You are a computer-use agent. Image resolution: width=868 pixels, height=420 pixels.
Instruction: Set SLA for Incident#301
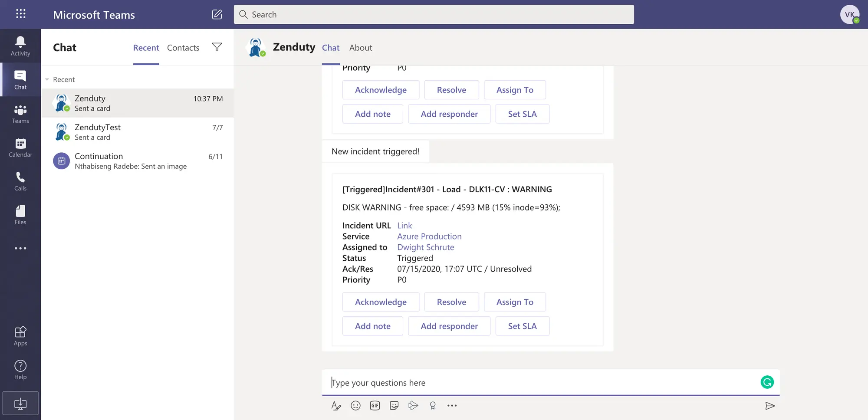522,326
